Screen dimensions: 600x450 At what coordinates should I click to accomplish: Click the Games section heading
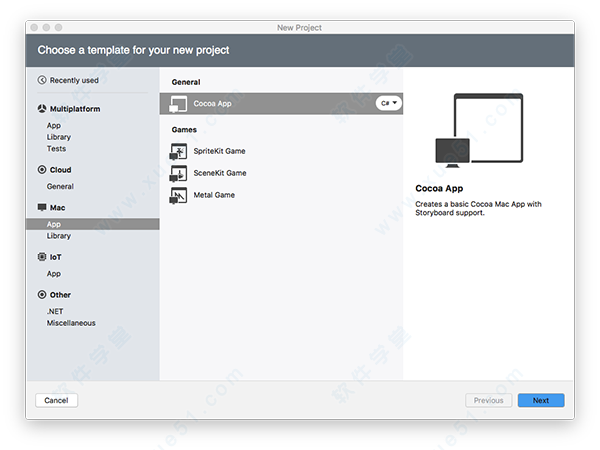(184, 130)
